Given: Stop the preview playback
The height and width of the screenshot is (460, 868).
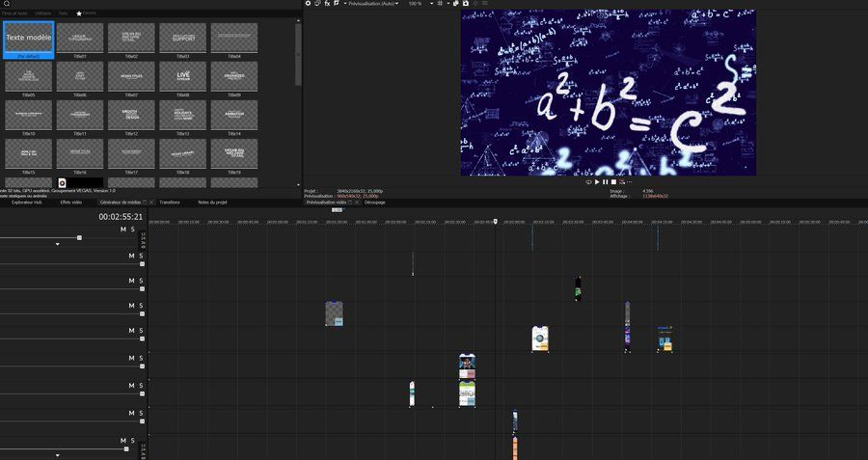Looking at the screenshot, I should coord(613,181).
